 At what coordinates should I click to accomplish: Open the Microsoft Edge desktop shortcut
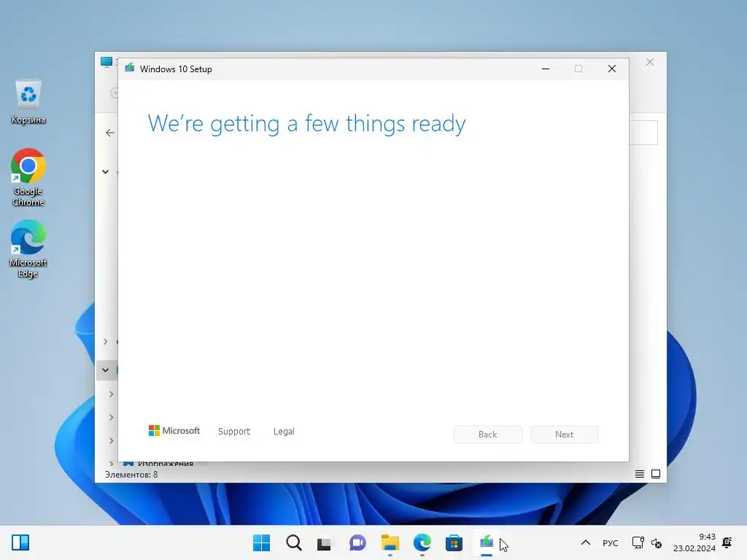click(28, 249)
